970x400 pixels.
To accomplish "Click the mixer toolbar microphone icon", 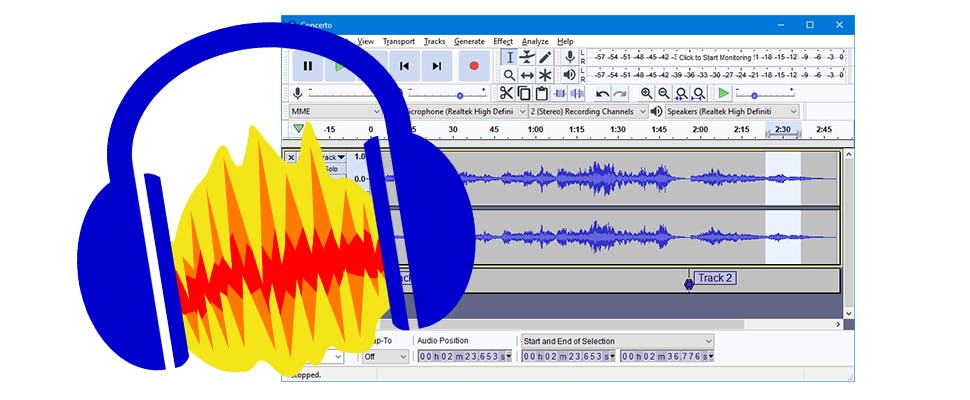I will point(298,93).
